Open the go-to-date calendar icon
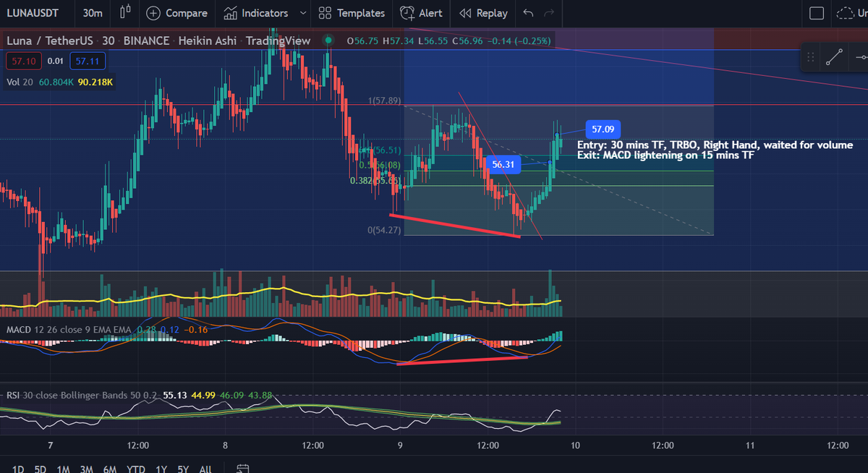 (243, 469)
